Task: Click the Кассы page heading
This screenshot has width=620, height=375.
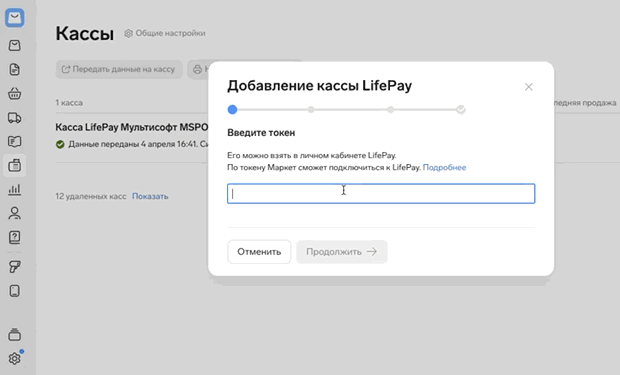Action: tap(85, 34)
